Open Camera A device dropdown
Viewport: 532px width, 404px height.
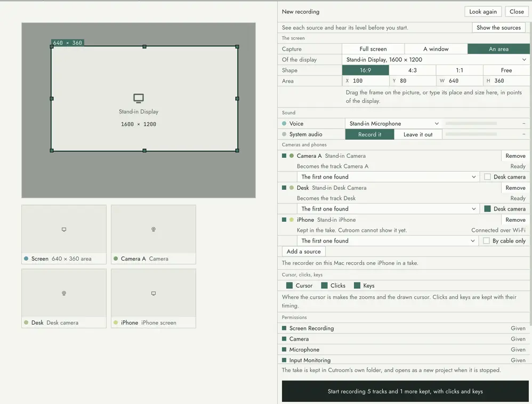(x=388, y=177)
